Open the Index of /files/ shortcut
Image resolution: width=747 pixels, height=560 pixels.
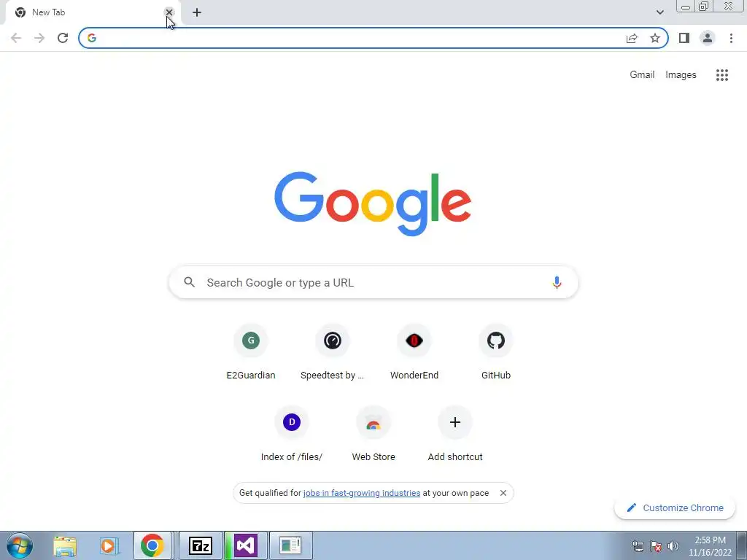(292, 435)
